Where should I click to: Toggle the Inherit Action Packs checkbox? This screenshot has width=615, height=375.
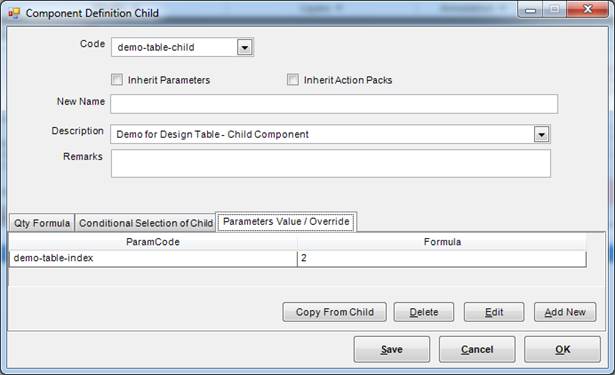(293, 80)
